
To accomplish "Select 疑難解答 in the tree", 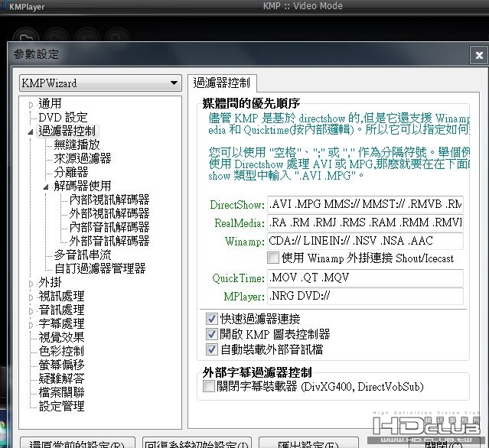I will pyautogui.click(x=61, y=378).
